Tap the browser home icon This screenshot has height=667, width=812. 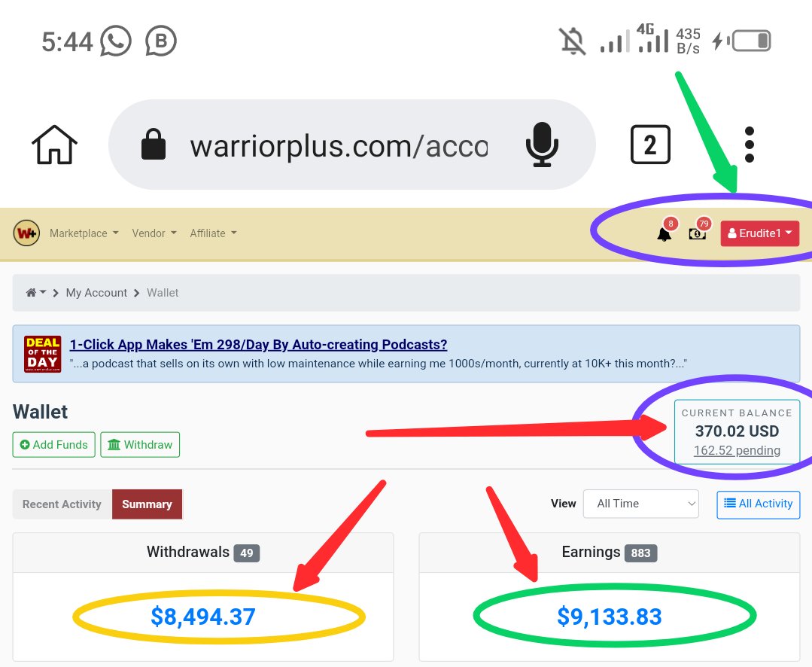(54, 145)
